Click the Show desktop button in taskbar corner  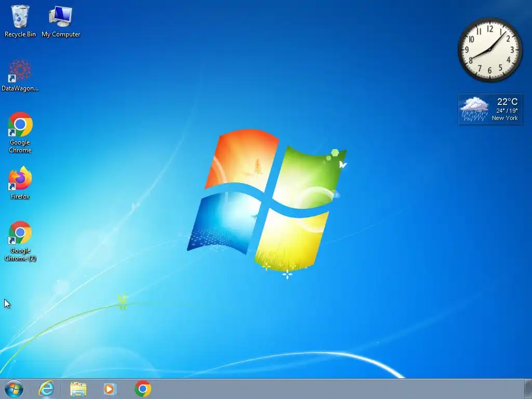coord(528,389)
